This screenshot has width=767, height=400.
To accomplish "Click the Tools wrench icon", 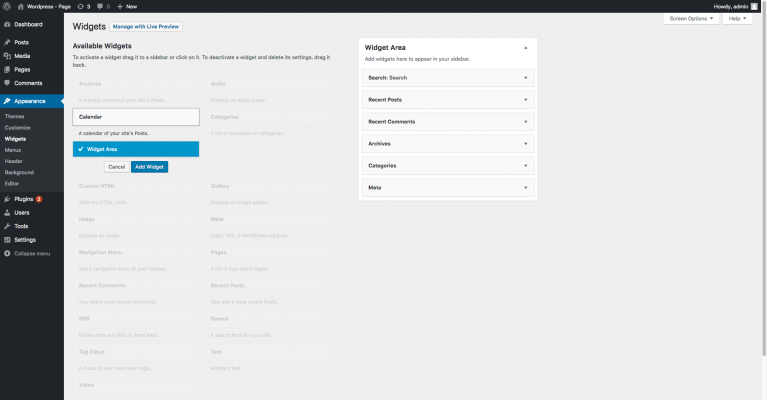I will [x=7, y=226].
